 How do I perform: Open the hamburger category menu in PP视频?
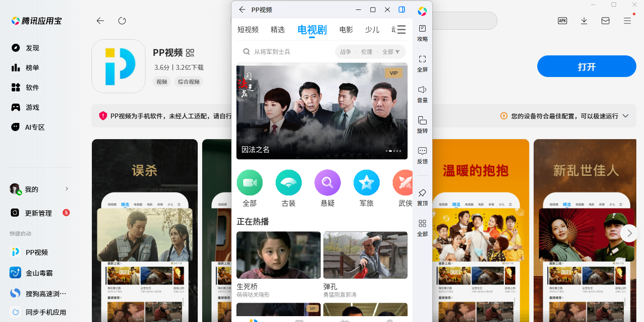401,30
